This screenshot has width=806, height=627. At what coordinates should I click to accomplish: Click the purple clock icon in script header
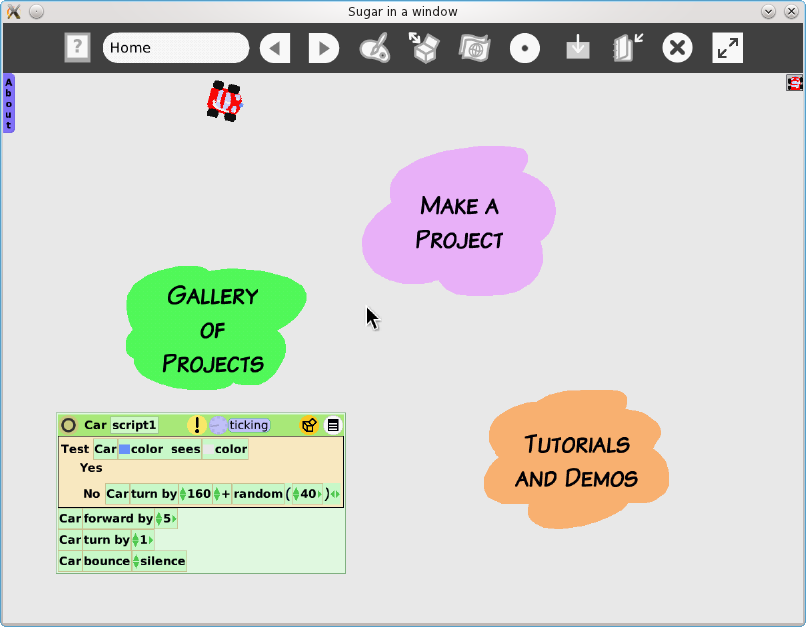[x=218, y=425]
